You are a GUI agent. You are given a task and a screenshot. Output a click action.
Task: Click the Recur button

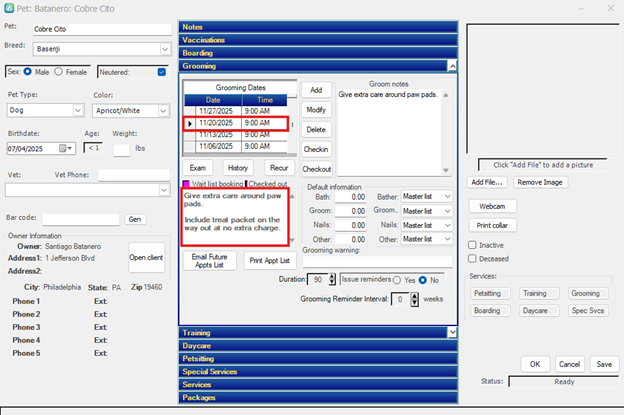[279, 168]
